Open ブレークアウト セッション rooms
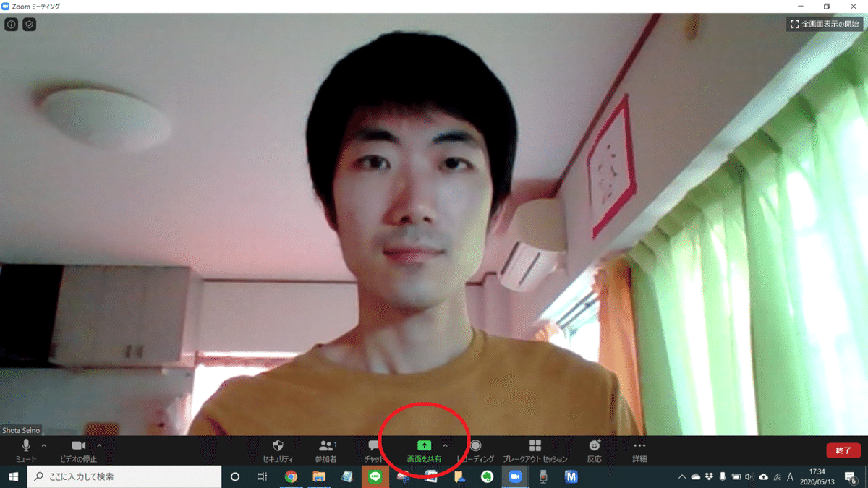This screenshot has width=868, height=488. click(x=535, y=450)
